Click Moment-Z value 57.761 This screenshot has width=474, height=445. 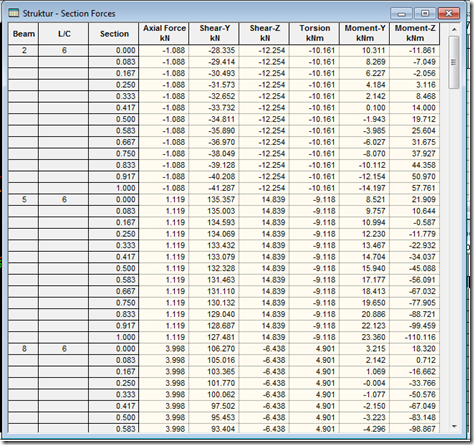pos(415,188)
